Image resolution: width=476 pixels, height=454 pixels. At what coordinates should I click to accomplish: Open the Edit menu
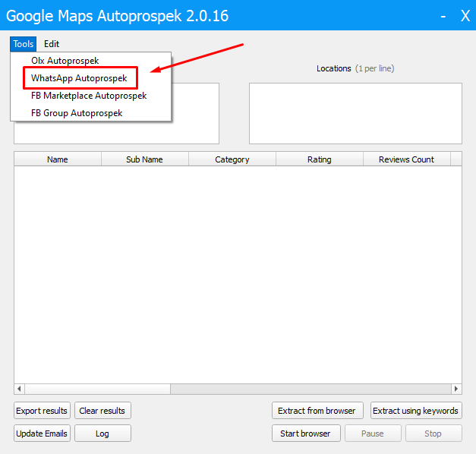52,44
